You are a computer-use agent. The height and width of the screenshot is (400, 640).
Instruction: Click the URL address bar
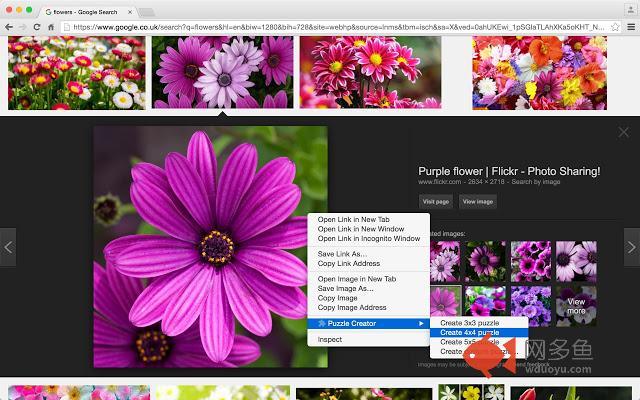339,27
